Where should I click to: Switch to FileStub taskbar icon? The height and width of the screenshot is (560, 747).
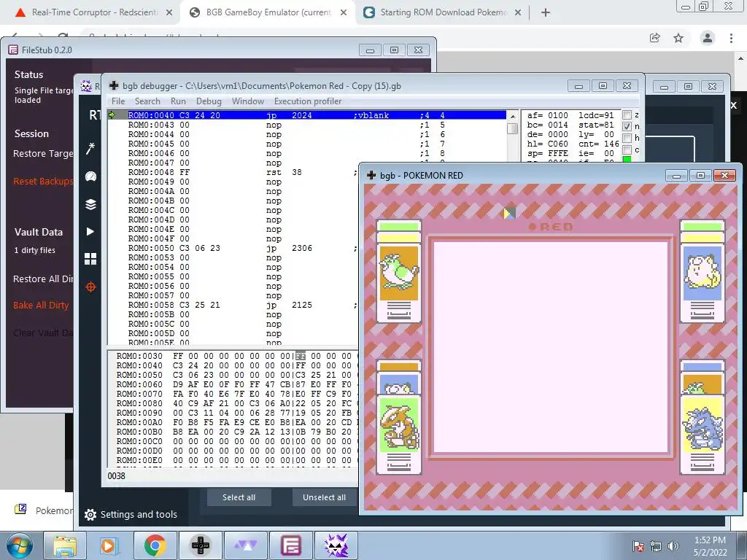click(x=290, y=545)
